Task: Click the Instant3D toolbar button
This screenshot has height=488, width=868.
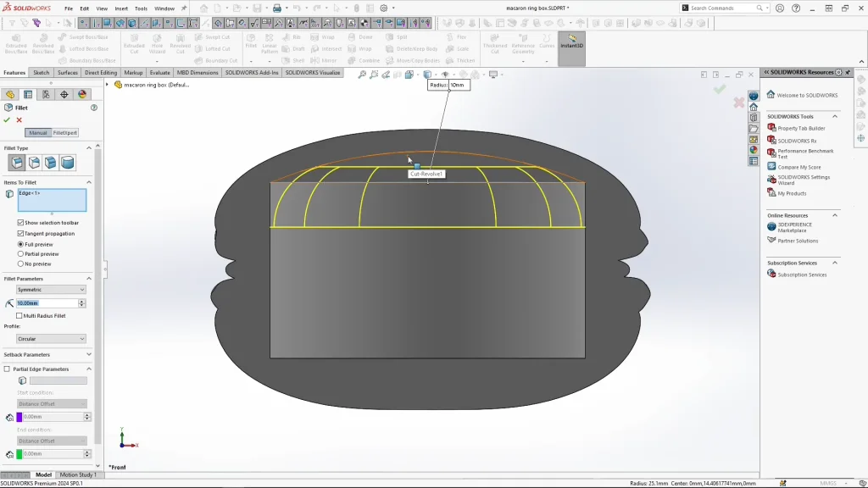Action: (x=571, y=42)
